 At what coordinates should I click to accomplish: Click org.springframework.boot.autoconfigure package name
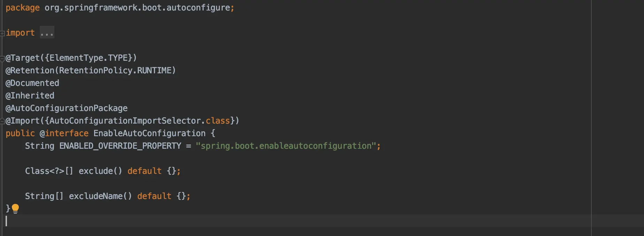(x=137, y=8)
